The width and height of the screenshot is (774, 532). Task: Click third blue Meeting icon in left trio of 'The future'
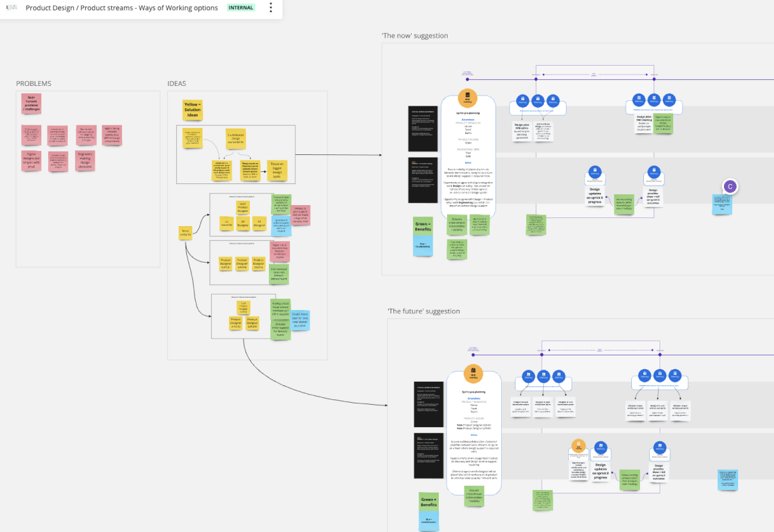tap(559, 376)
